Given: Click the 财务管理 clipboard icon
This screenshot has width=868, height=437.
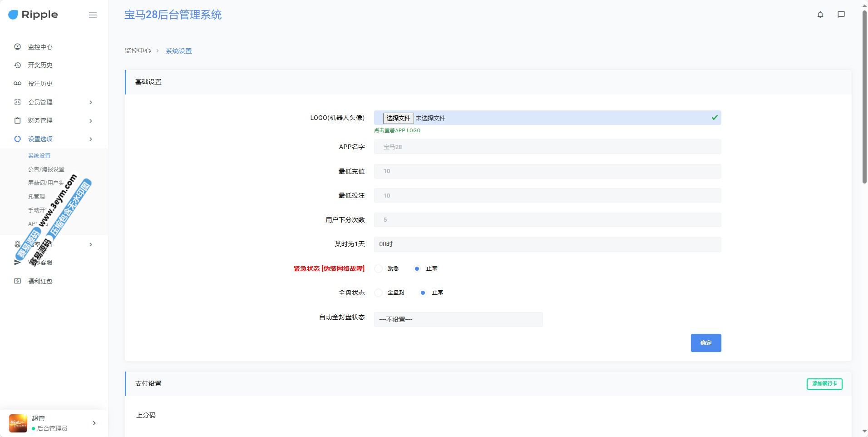Looking at the screenshot, I should [18, 120].
